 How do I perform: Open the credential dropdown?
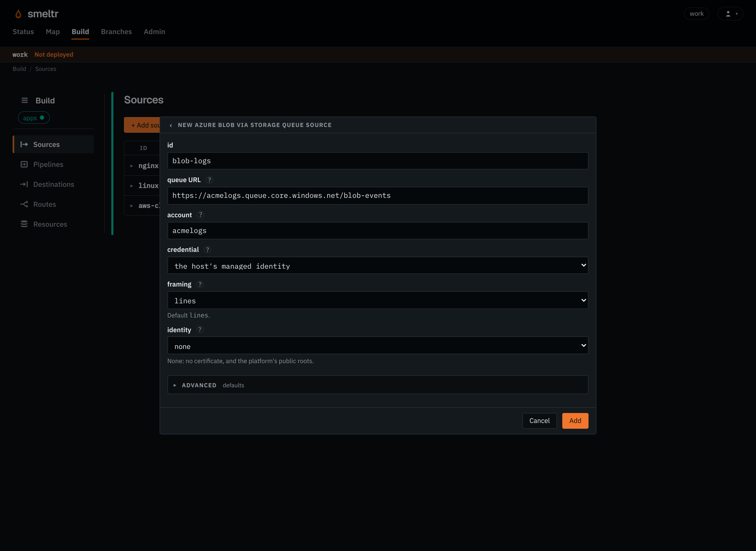click(378, 266)
